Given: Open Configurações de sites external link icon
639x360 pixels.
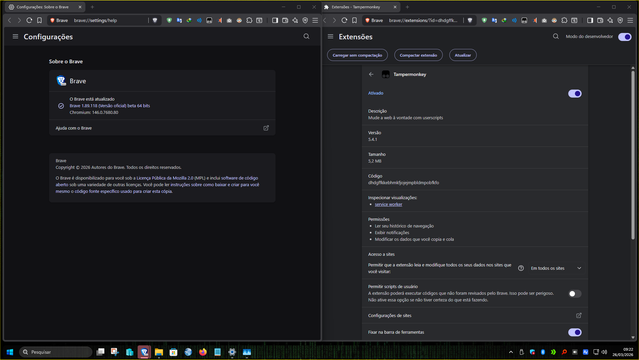Looking at the screenshot, I should point(579,316).
